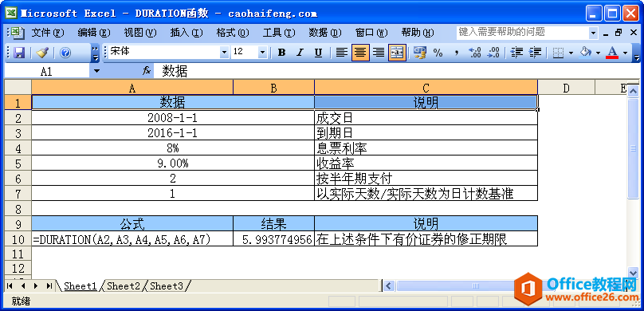
Task: Expand the Standard toolbar options chevron
Action: point(96,53)
